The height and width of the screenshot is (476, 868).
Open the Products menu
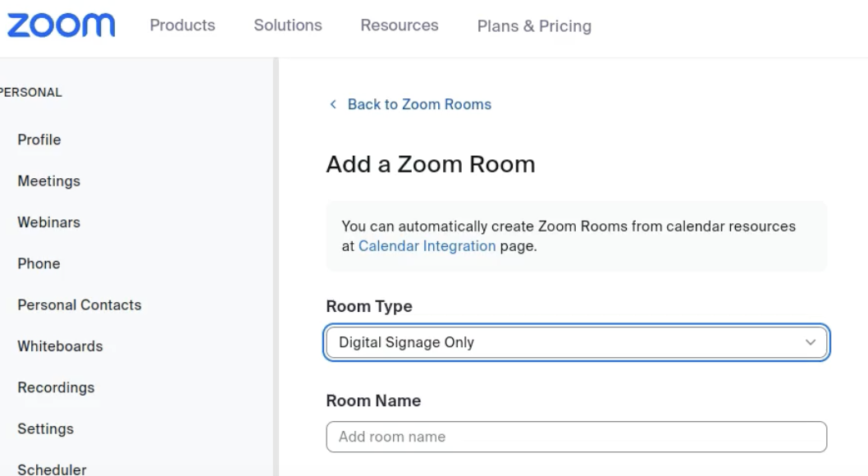coord(183,25)
